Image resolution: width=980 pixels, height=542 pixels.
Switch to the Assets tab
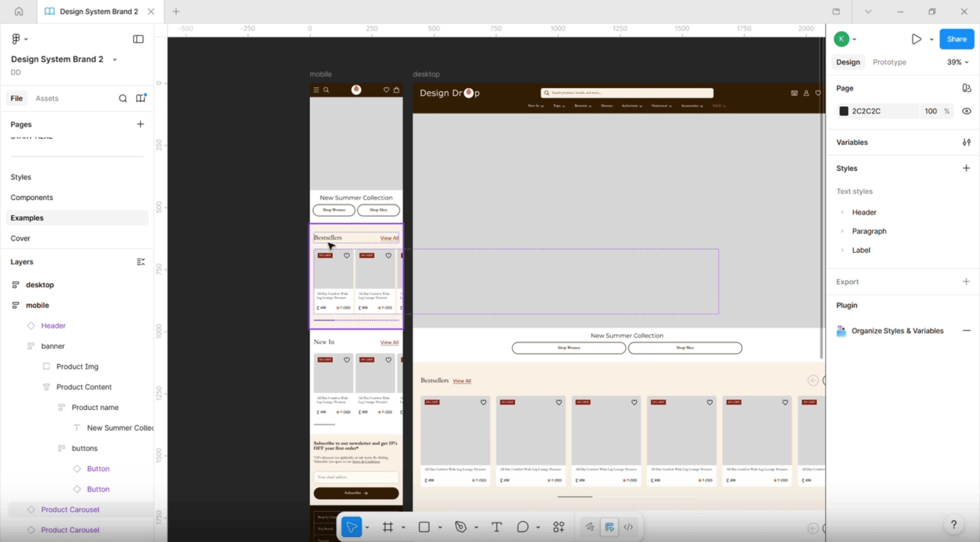47,98
